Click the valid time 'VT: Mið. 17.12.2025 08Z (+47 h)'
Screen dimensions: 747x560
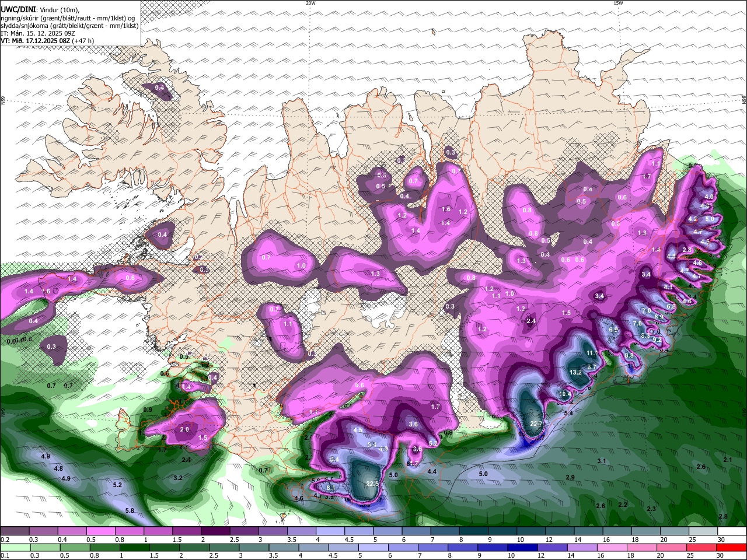[x=48, y=41]
